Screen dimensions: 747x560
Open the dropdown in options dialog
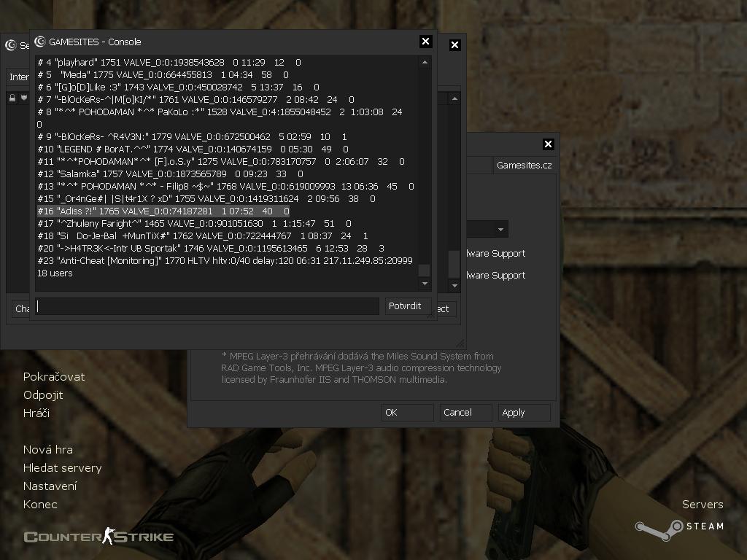[500, 230]
